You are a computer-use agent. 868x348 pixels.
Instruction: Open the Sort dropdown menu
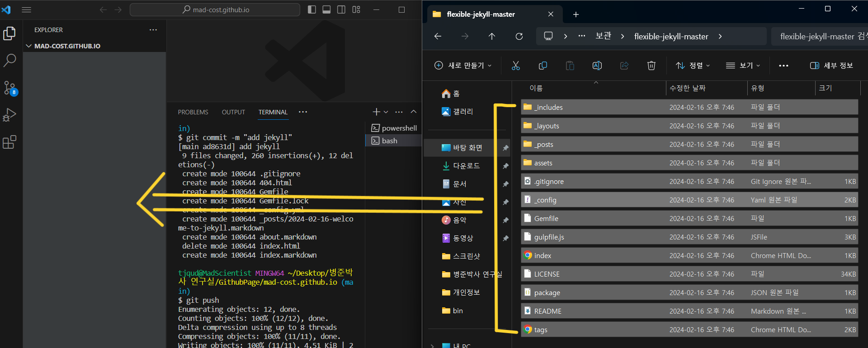pos(693,66)
